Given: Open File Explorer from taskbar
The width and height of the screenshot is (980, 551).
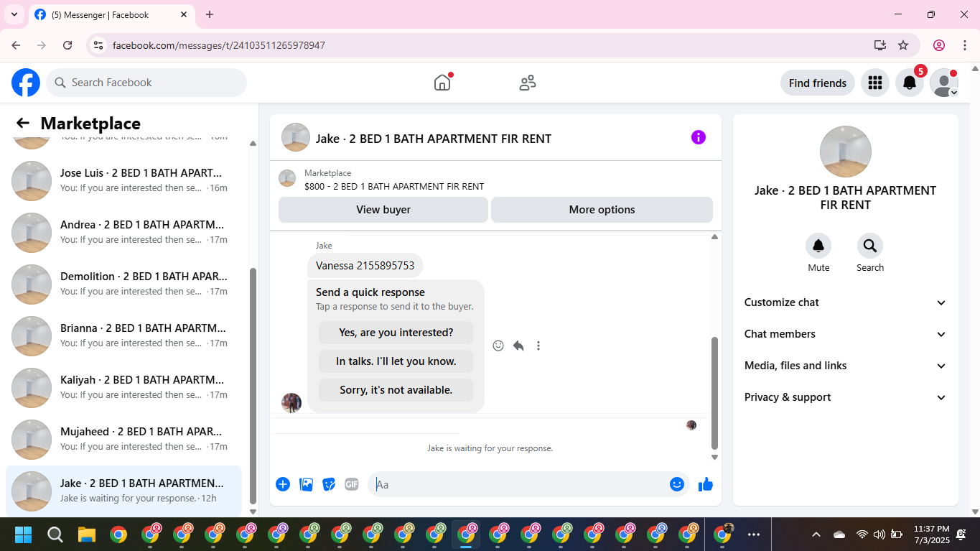Looking at the screenshot, I should (87, 534).
